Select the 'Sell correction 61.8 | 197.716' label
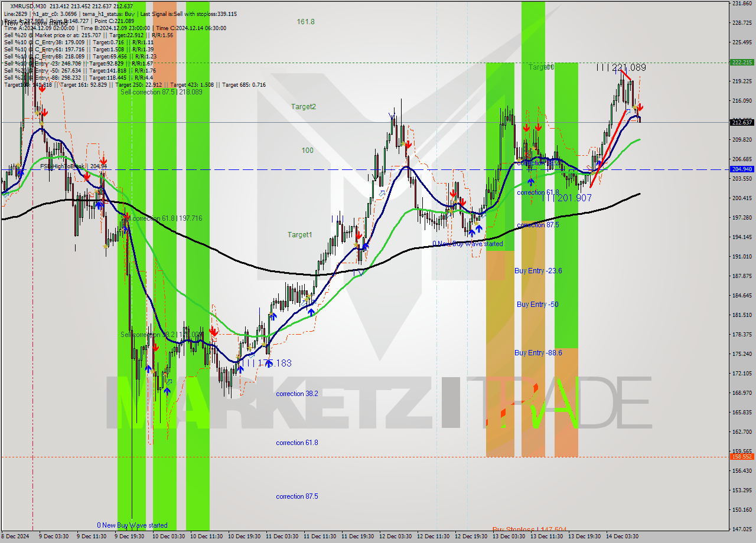756x543 pixels. point(162,218)
